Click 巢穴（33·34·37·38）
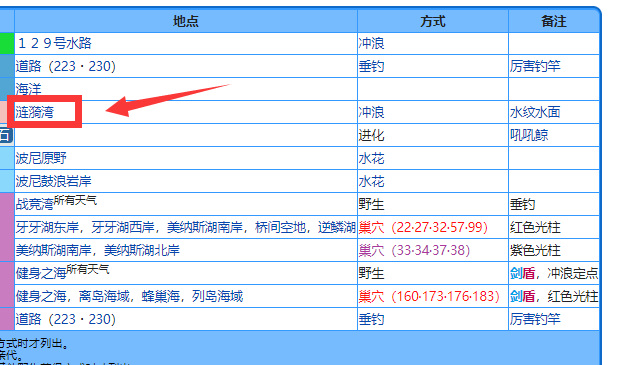Viewport: 638px width, 365px height. (414, 250)
